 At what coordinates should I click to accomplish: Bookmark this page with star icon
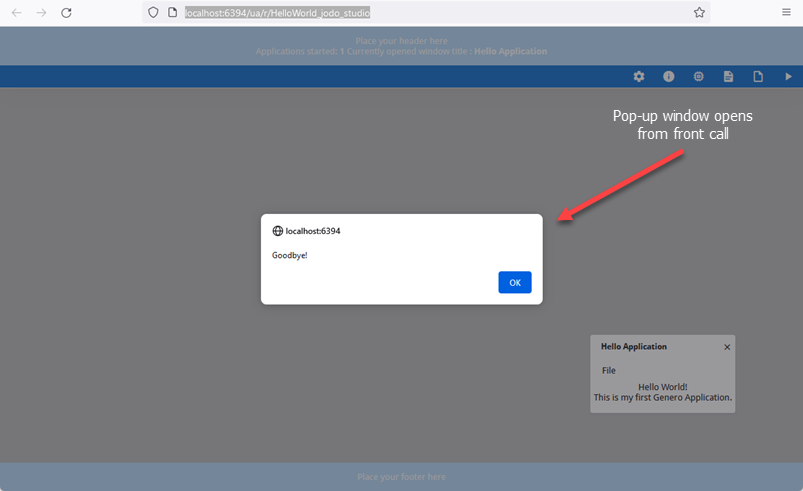tap(699, 13)
